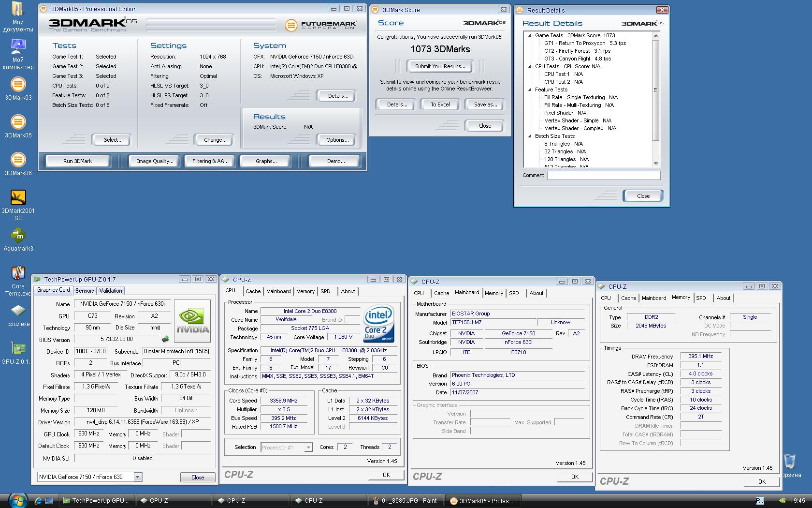Open Cache tab in the first CPU-Z window

(253, 291)
